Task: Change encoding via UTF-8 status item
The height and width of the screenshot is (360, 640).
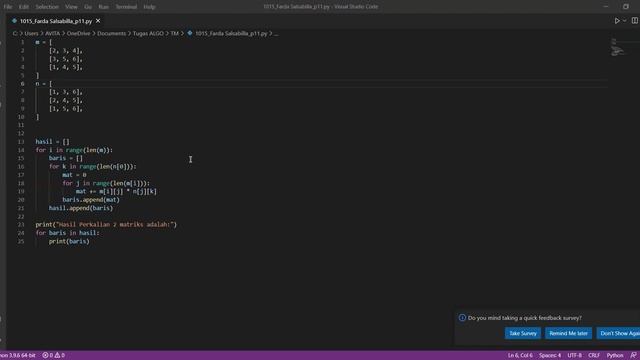Action: click(x=574, y=355)
